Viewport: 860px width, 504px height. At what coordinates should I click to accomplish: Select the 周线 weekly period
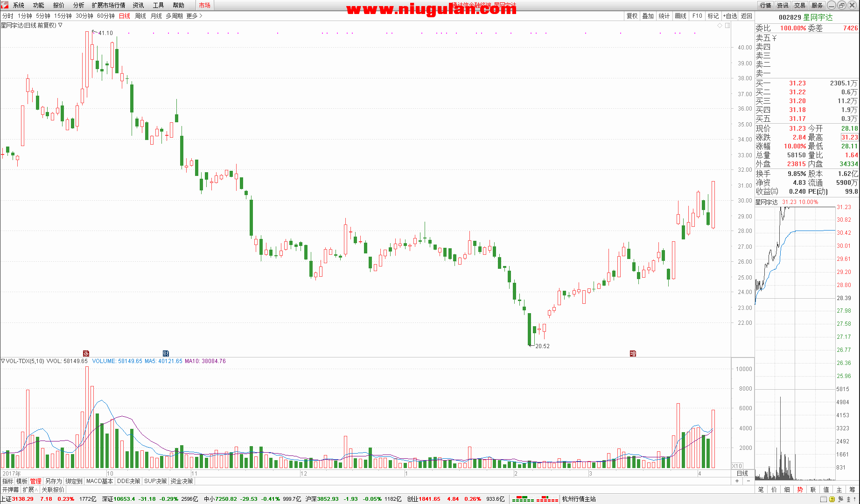pyautogui.click(x=140, y=16)
